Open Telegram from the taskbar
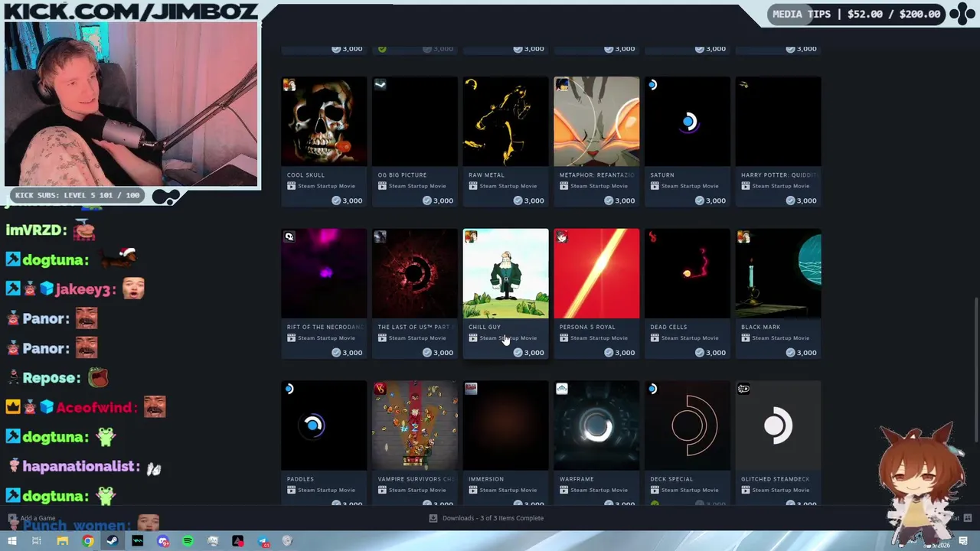The image size is (980, 551). click(x=263, y=541)
